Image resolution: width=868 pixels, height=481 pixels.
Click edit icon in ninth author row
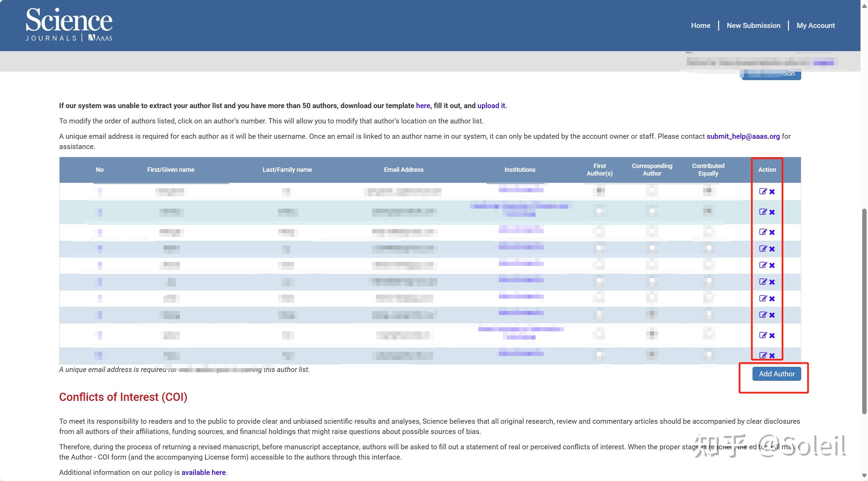coord(763,335)
